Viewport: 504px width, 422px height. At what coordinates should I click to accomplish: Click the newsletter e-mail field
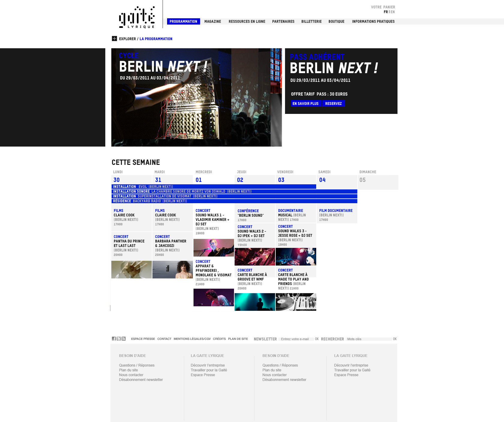[296, 339]
